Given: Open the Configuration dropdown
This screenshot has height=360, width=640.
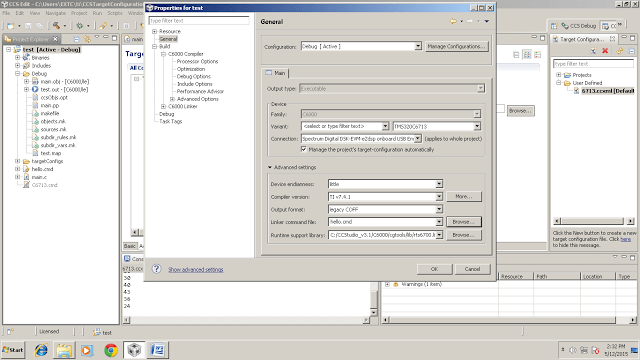Looking at the screenshot, I should click(418, 47).
